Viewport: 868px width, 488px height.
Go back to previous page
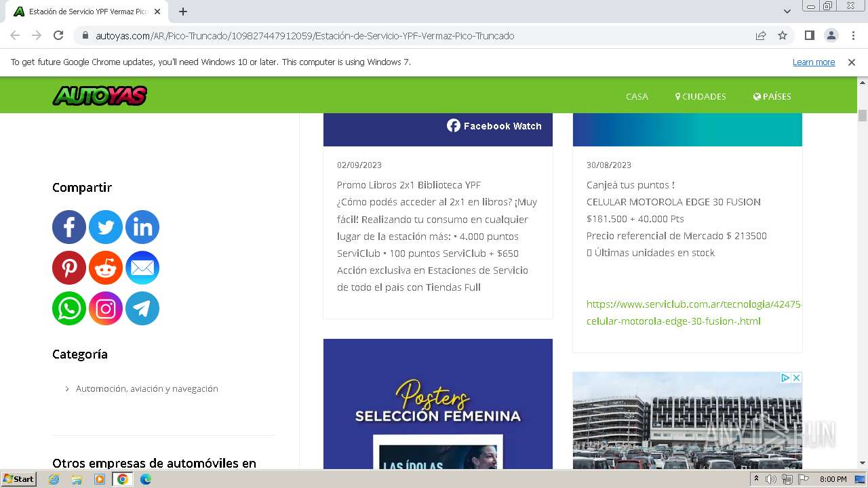click(15, 35)
